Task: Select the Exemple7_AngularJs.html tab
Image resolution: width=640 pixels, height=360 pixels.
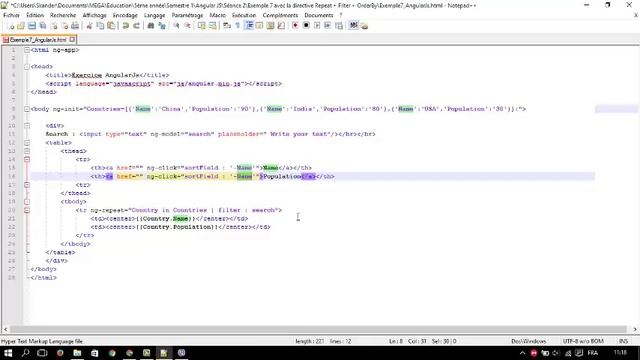Action: click(37, 40)
